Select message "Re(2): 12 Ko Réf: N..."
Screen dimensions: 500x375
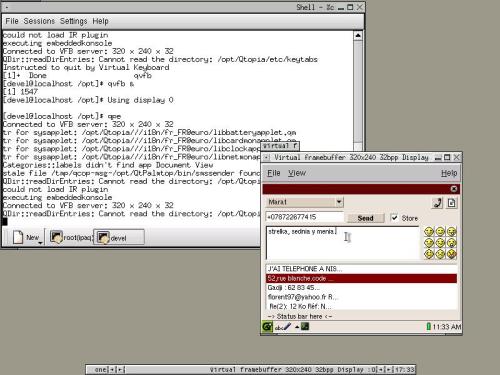tap(361, 306)
